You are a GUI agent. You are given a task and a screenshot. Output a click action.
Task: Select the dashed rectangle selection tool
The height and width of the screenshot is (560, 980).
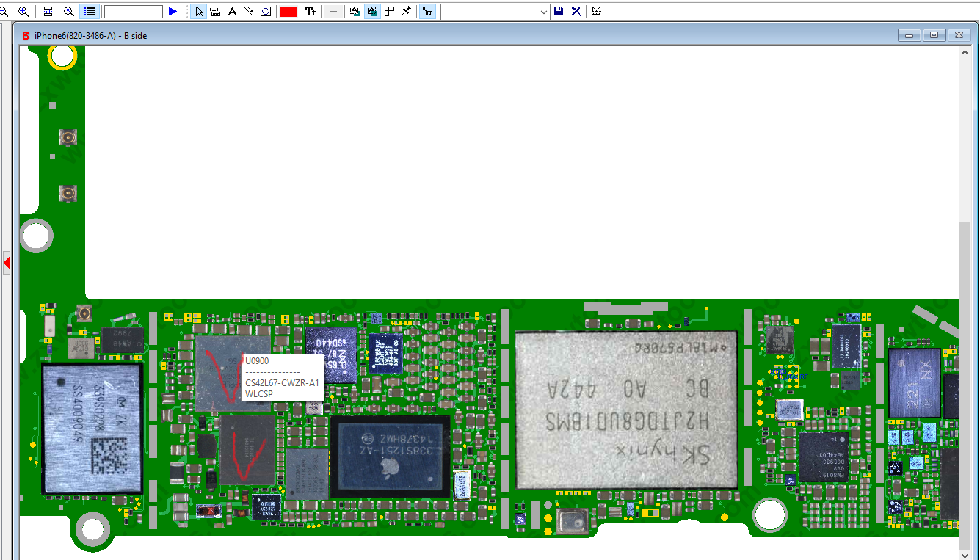215,12
